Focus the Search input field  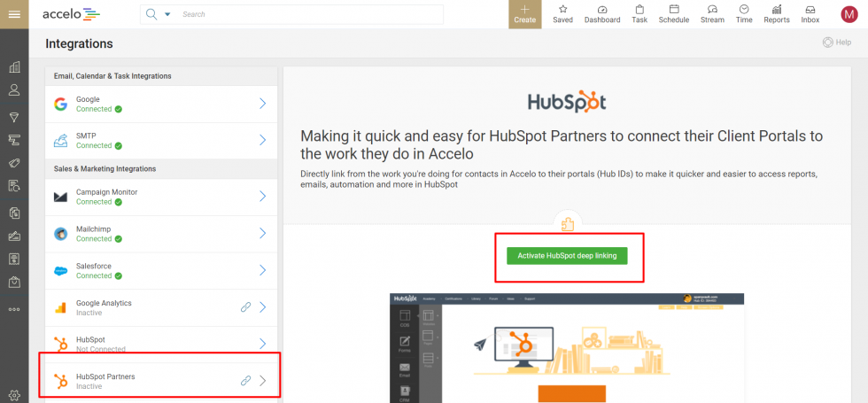tap(310, 14)
